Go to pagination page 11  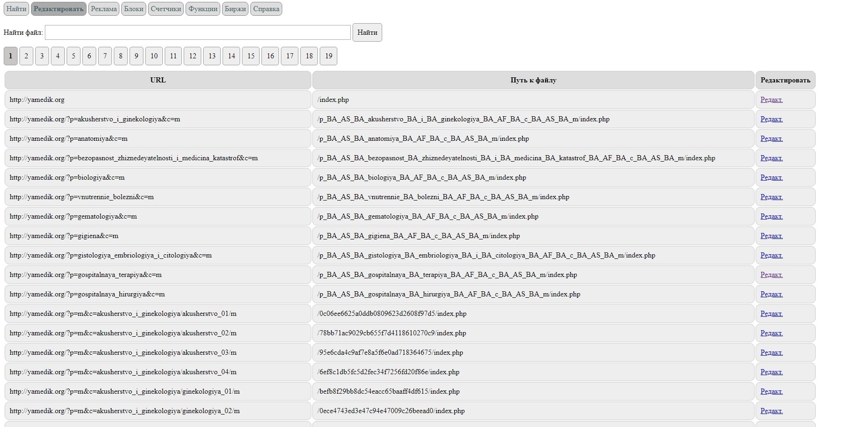(x=173, y=56)
